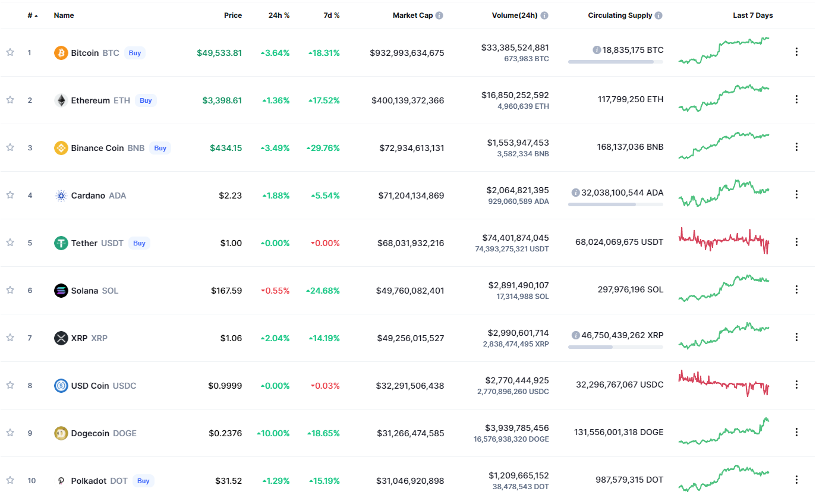This screenshot has height=504, width=816.
Task: Star Cardano row for watchlist
Action: coord(10,195)
